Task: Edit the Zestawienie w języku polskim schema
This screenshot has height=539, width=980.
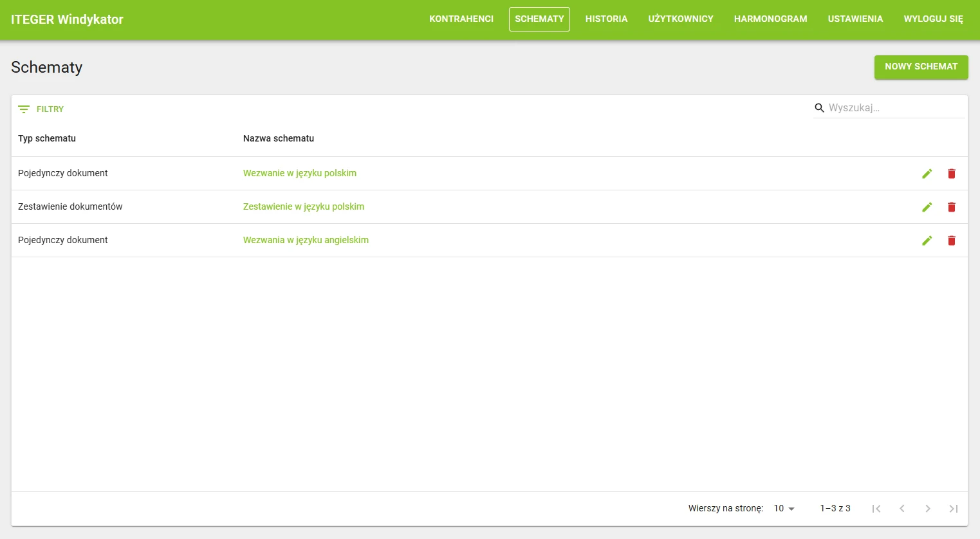Action: [927, 207]
